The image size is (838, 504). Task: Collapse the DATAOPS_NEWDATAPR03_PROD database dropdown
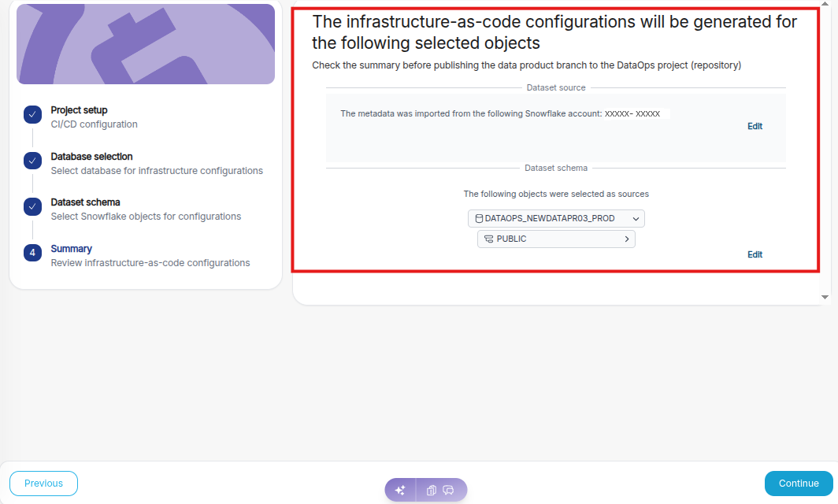point(636,218)
